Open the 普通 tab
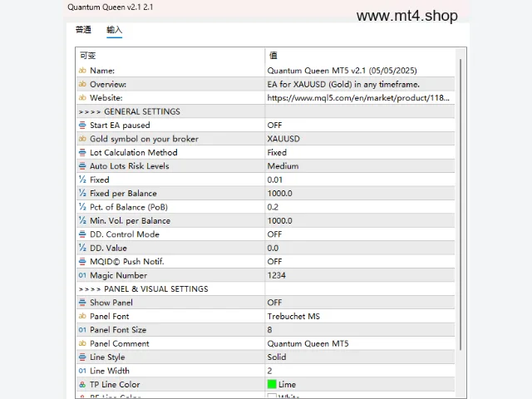This screenshot has height=399, width=532. tap(83, 30)
